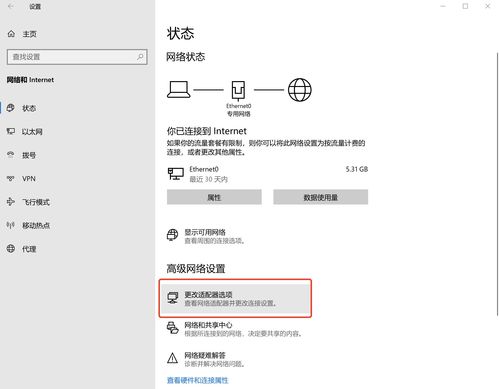Screen dimensions: 499x389
Task: Open the 移动热点 settings page
Action: (77, 225)
